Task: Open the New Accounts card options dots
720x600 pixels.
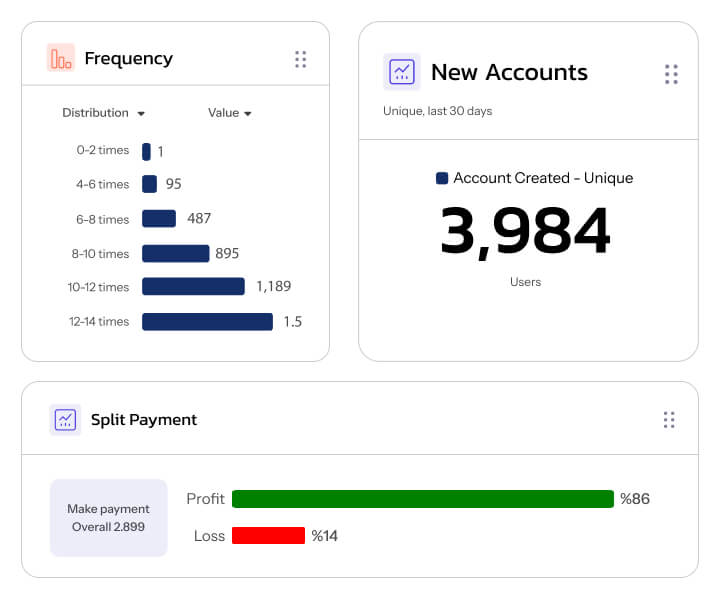Action: pos(671,74)
